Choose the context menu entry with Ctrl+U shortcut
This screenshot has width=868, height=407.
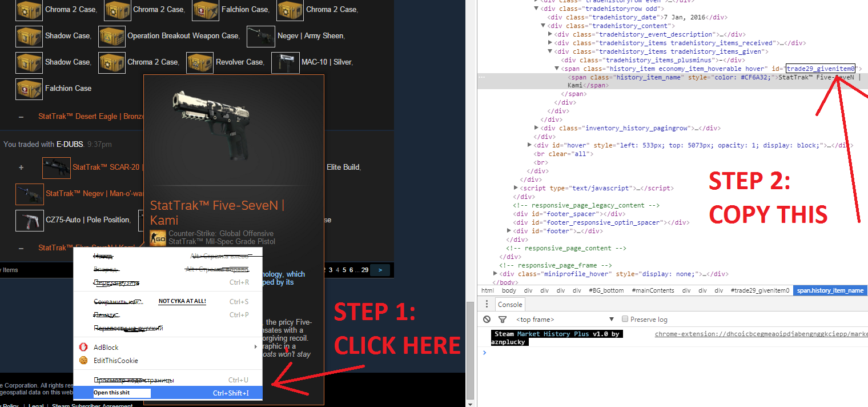click(x=168, y=380)
